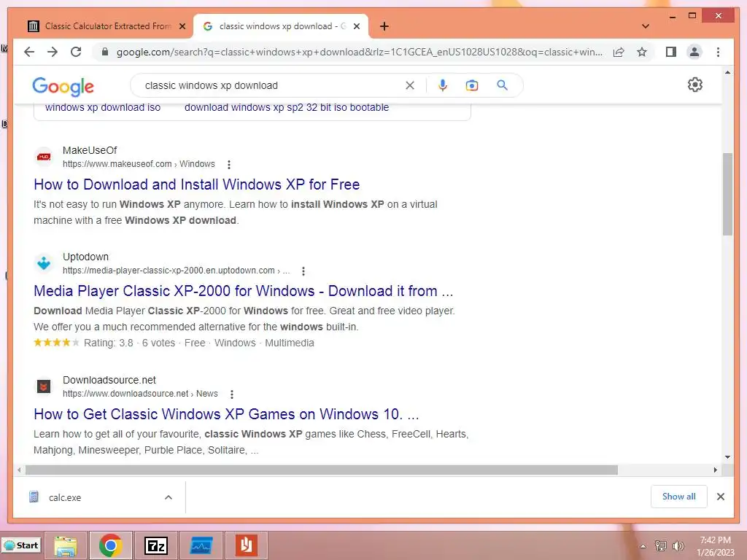Viewport: 747px width, 560px height.
Task: Select the classic windows xp download tab
Action: 281,26
